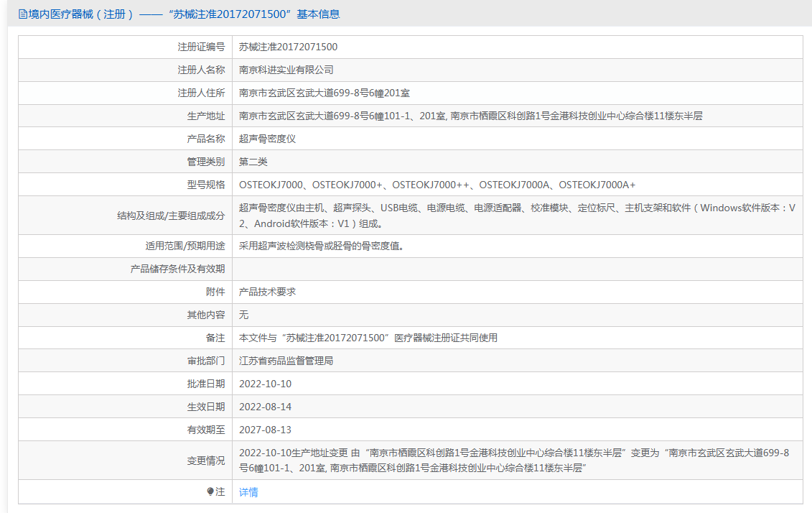Click management class 第二类

pos(253,162)
